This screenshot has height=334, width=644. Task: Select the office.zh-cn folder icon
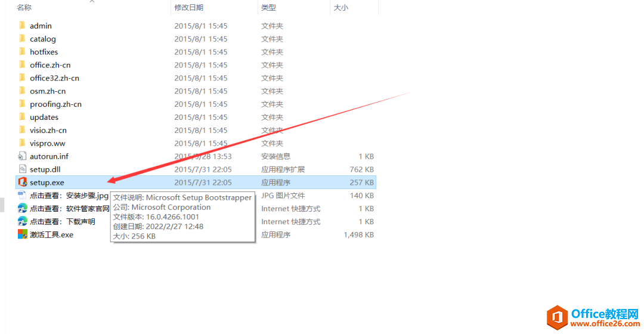tap(22, 65)
